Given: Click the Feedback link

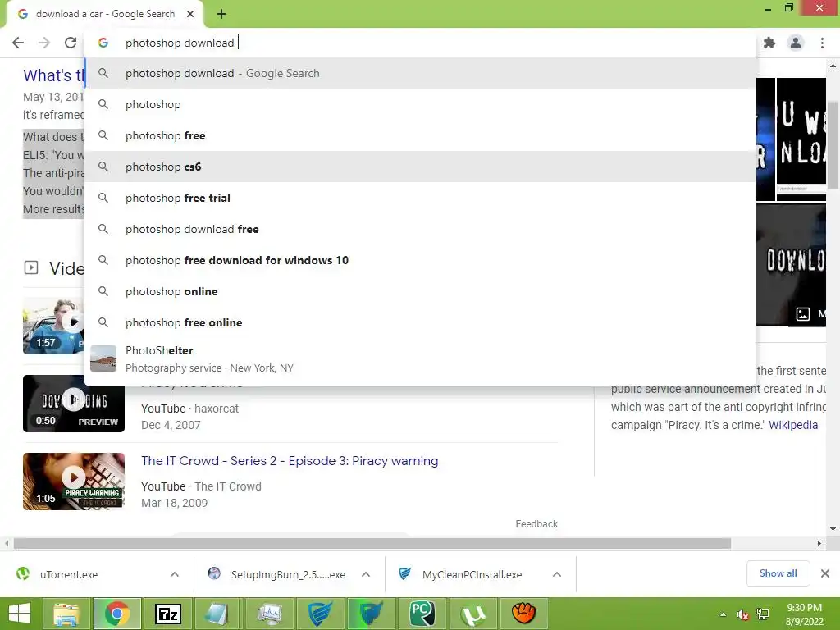Looking at the screenshot, I should [x=536, y=524].
